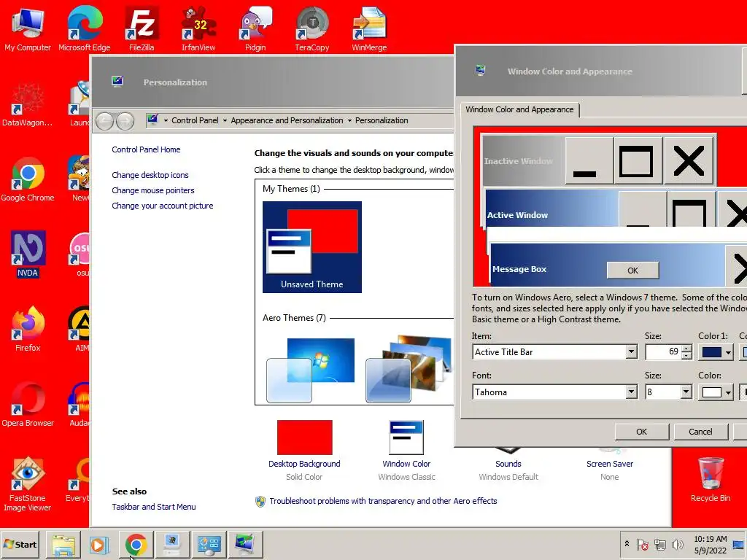Viewport: 747px width, 560px height.
Task: Select the Unsaved Theme thumbnail
Action: pyautogui.click(x=312, y=247)
